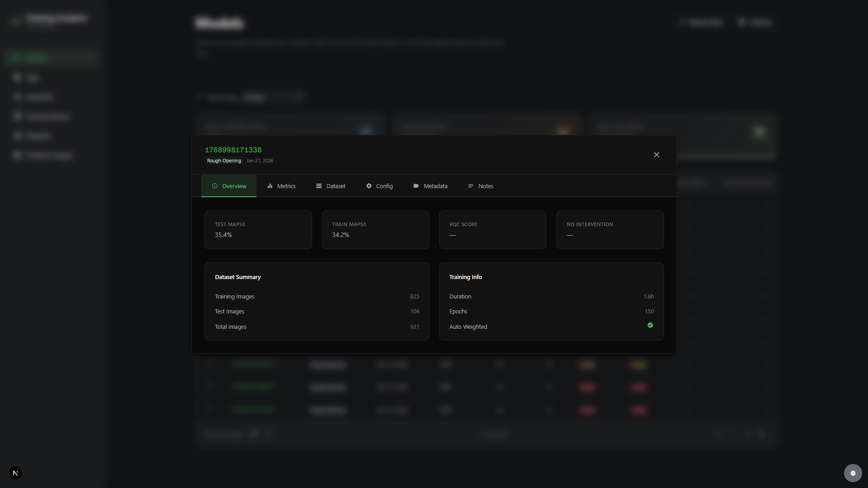Open the bug report floating button
This screenshot has width=868, height=488.
pos(853,473)
